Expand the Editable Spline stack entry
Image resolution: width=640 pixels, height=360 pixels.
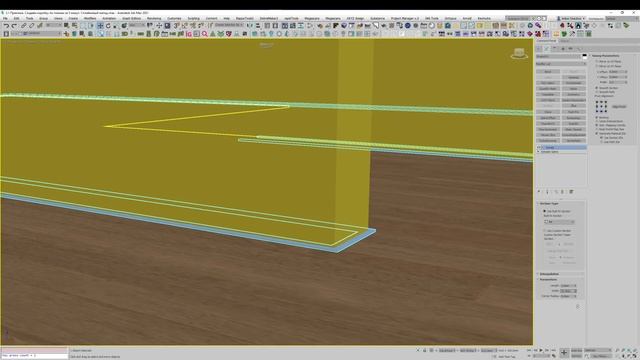(539, 151)
